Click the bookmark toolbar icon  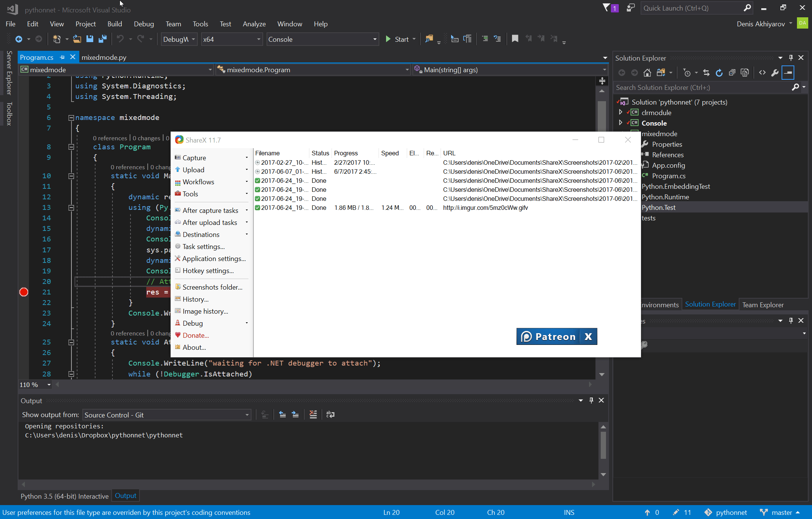tap(515, 39)
